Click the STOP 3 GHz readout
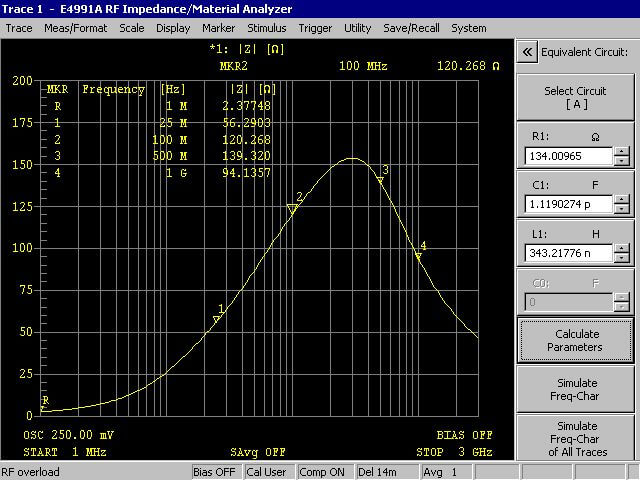This screenshot has height=480, width=640. tap(454, 452)
